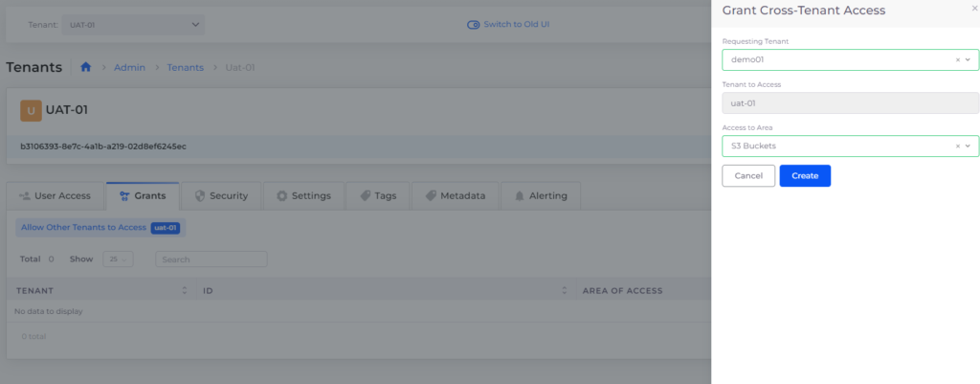Click the ID column sort icon

(x=566, y=290)
